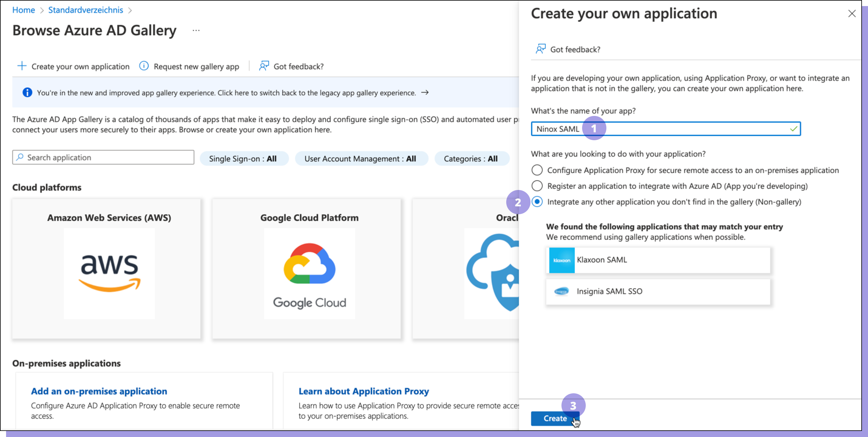Screen dimensions: 868x437
Task: Click the feedback icon in the Create application panel
Action: [x=541, y=49]
